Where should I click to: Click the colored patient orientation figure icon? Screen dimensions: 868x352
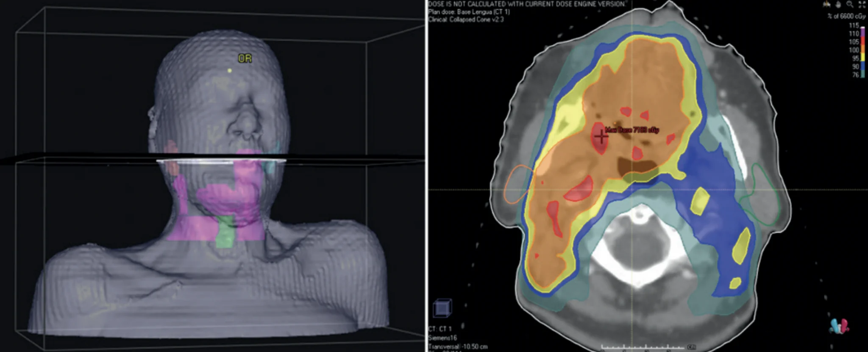839,326
